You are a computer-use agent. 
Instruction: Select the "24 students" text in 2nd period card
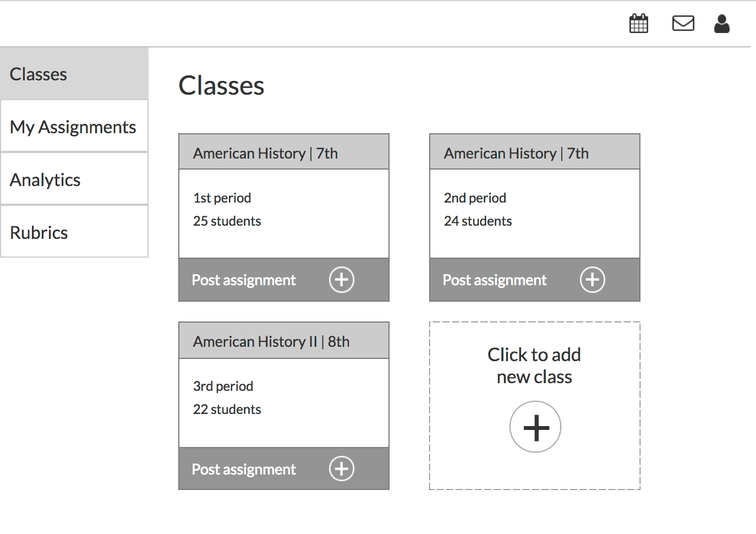pyautogui.click(x=478, y=221)
